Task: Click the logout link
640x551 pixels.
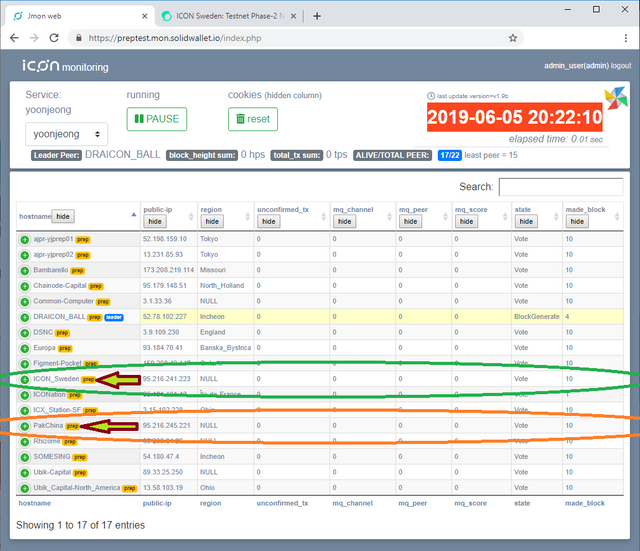Action: pyautogui.click(x=621, y=66)
